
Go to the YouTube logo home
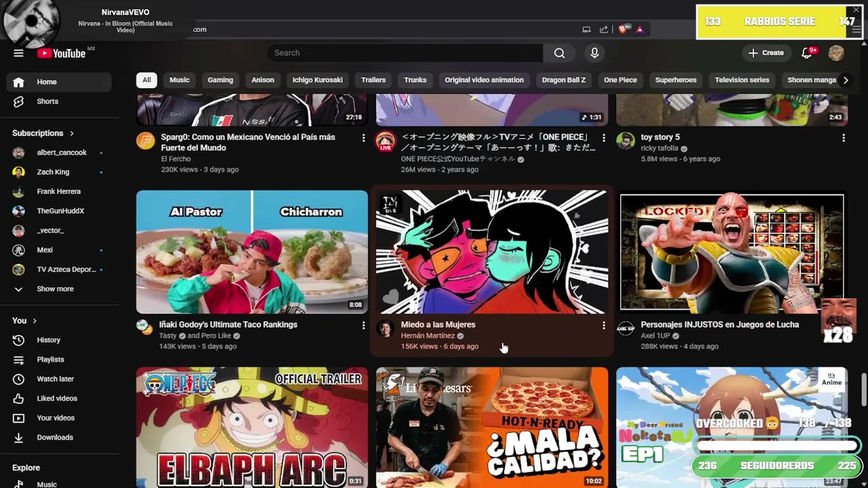click(61, 53)
